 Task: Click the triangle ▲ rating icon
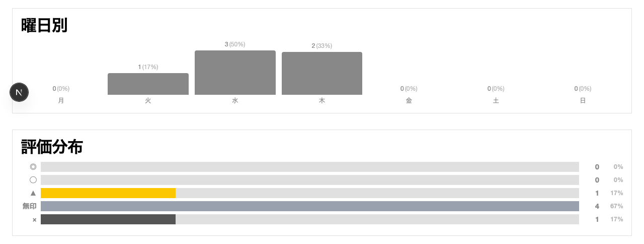(x=33, y=193)
